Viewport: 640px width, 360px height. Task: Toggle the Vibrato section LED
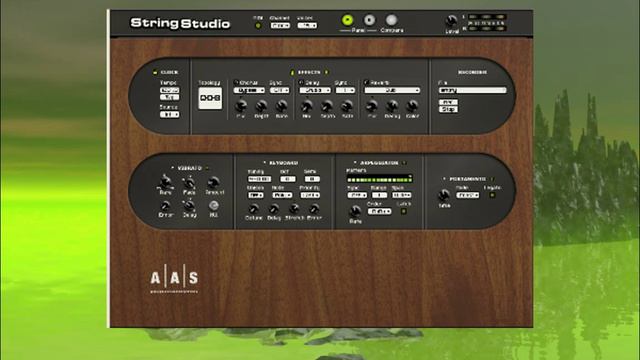coord(207,168)
